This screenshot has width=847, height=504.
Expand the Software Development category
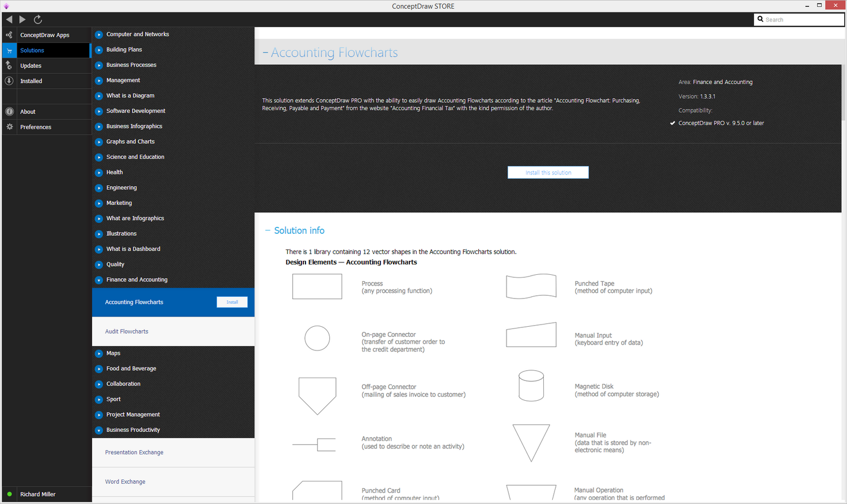tap(99, 111)
